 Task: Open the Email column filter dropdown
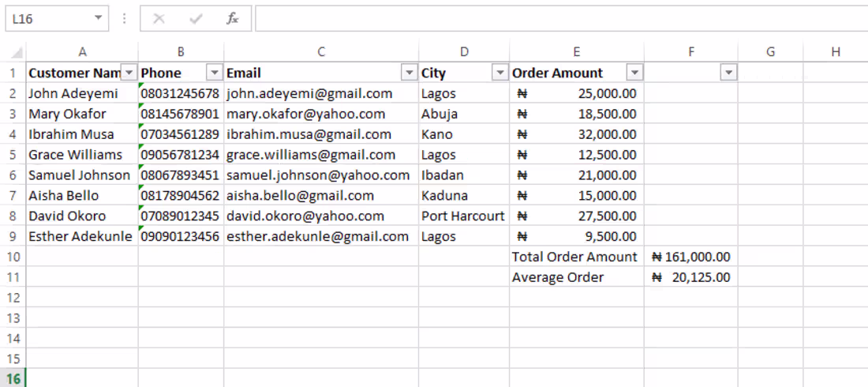point(409,73)
